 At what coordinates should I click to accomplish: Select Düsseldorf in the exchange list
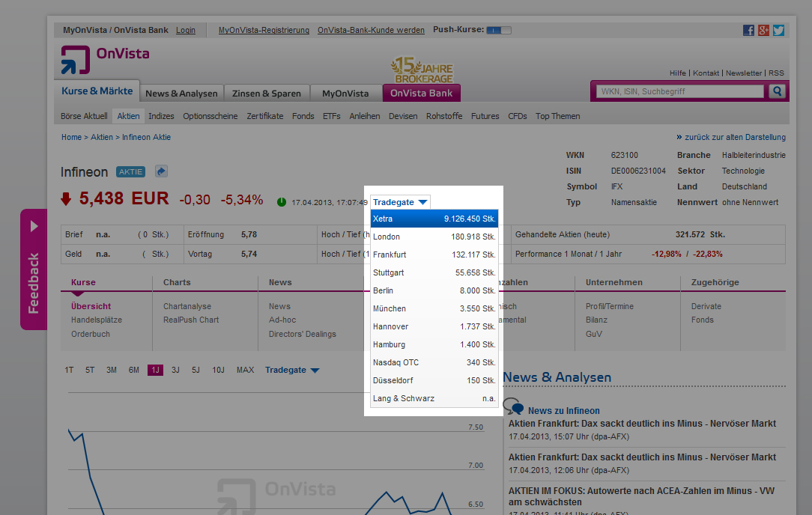pos(434,380)
